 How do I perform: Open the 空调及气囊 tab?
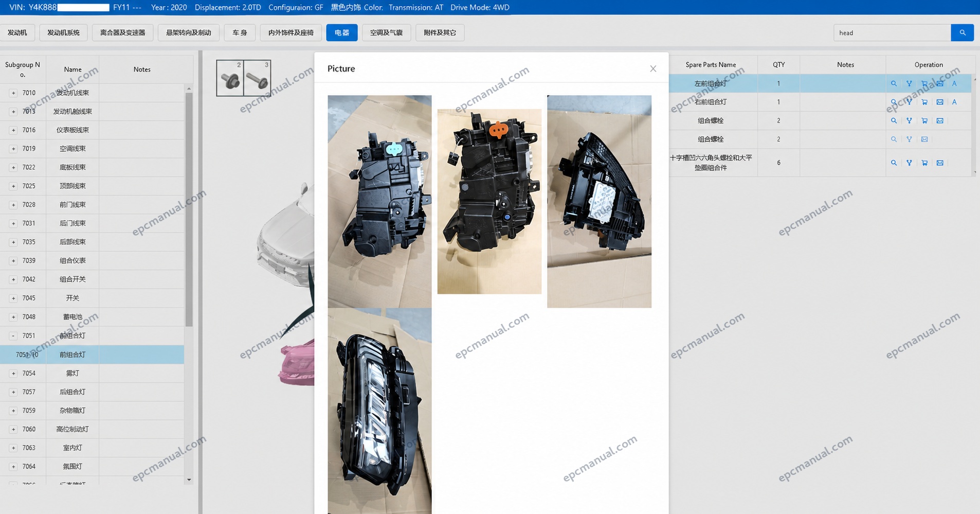tap(386, 32)
